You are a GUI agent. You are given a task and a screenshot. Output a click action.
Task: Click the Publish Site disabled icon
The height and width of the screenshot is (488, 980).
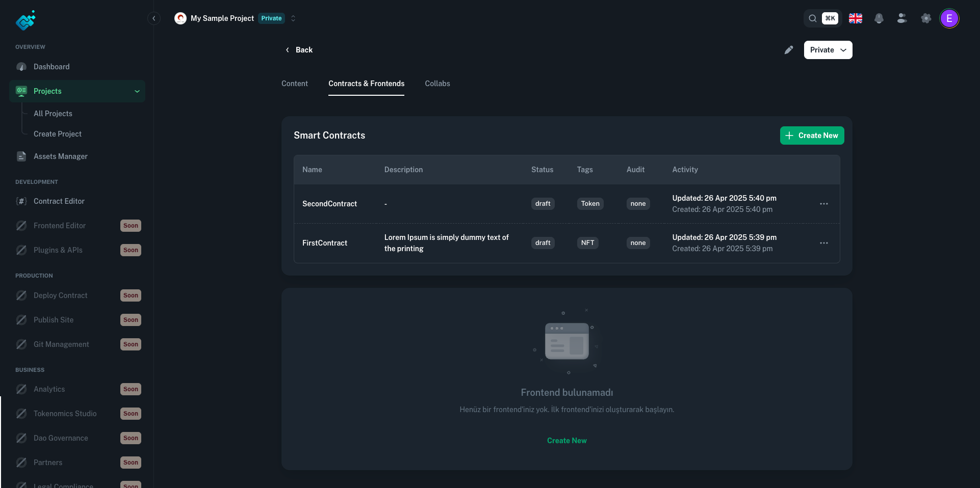(x=21, y=320)
